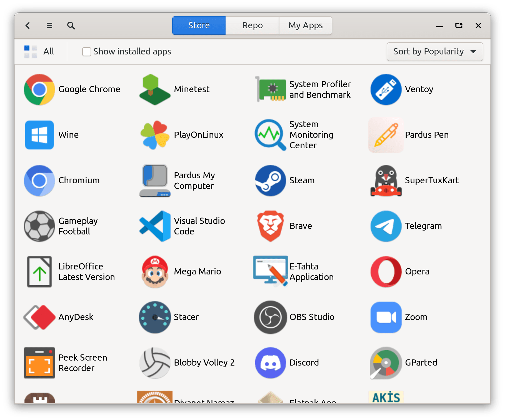Open the OBS Studio icon
This screenshot has width=505, height=420.
pos(270,317)
